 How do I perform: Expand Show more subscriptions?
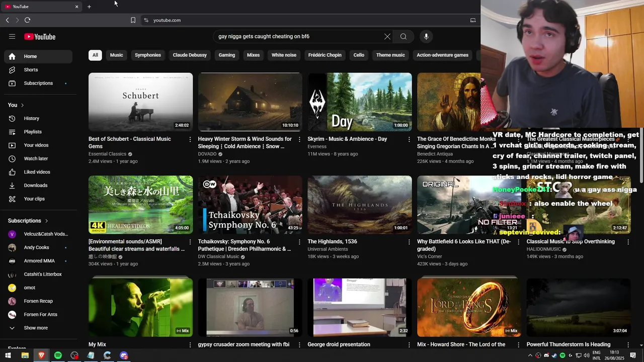tap(38, 328)
